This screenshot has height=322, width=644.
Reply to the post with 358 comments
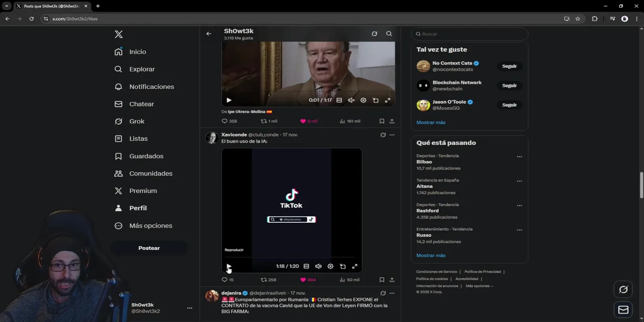coord(229,121)
